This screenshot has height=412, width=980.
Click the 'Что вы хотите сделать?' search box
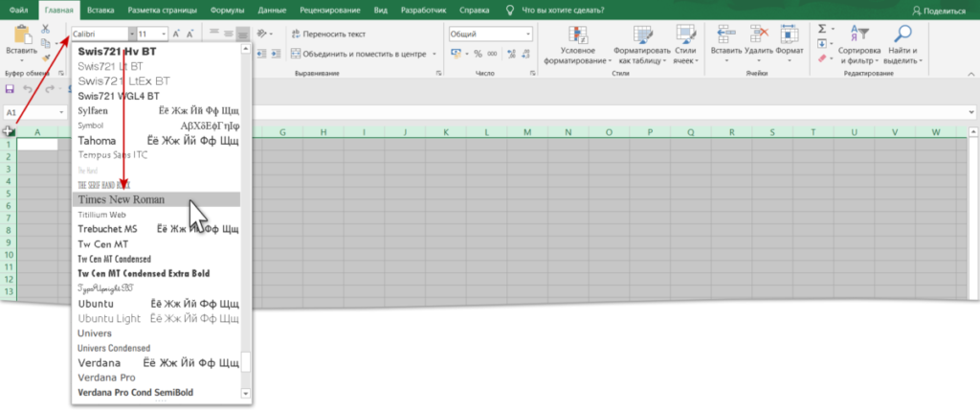pyautogui.click(x=554, y=11)
